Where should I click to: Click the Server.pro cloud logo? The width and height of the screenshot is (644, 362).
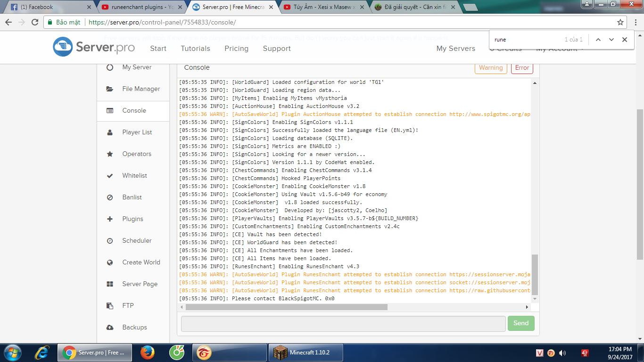coord(63,47)
